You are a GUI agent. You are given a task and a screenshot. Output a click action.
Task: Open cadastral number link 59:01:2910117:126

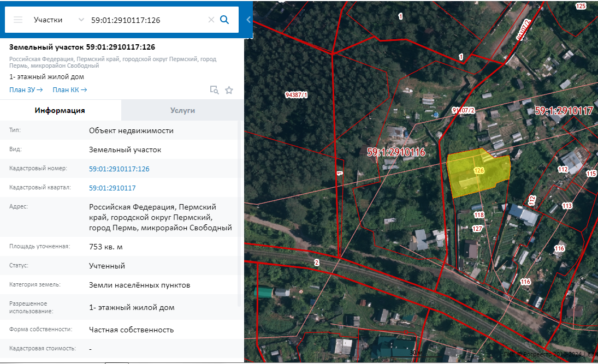point(119,169)
